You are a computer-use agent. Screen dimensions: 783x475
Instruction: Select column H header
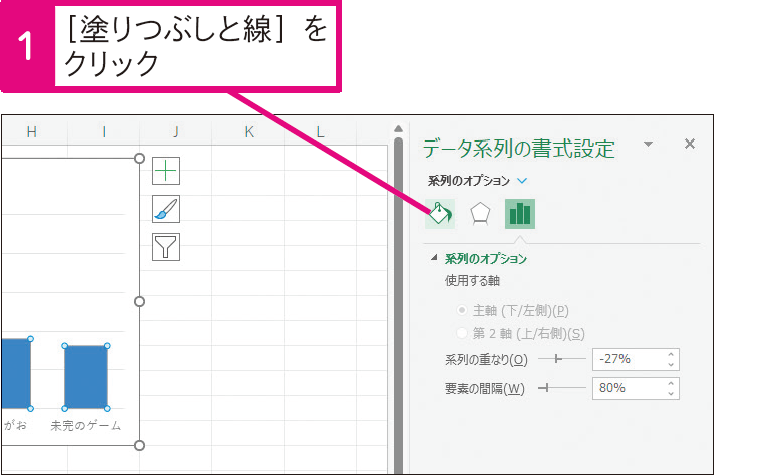(x=31, y=131)
